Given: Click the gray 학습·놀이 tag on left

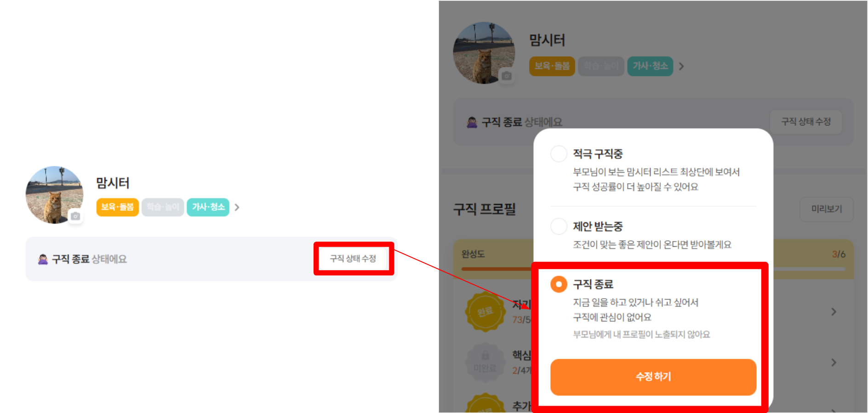Looking at the screenshot, I should tap(163, 207).
